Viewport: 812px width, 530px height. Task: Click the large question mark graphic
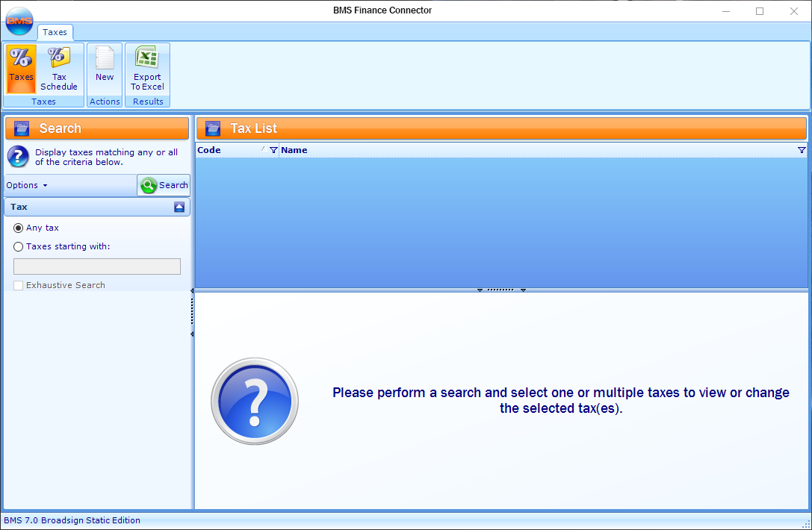click(254, 401)
